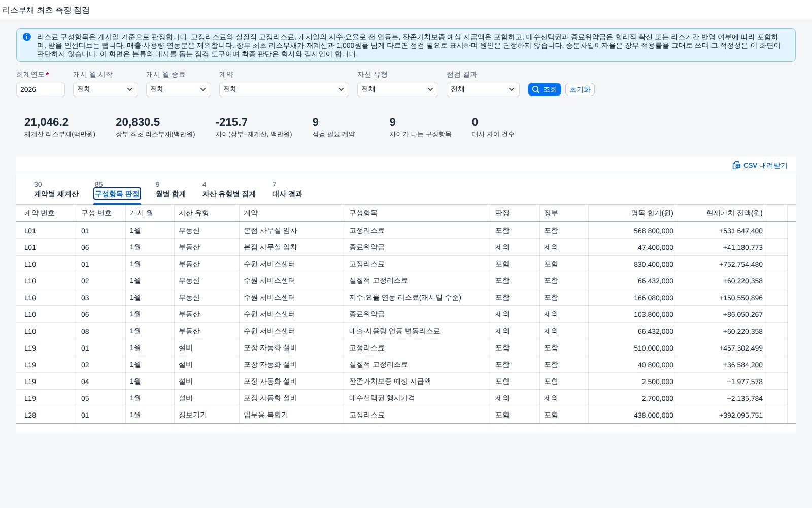Click the 점검 필요 계약 summary label
Viewport: 812px width, 508px height.
coord(334,134)
